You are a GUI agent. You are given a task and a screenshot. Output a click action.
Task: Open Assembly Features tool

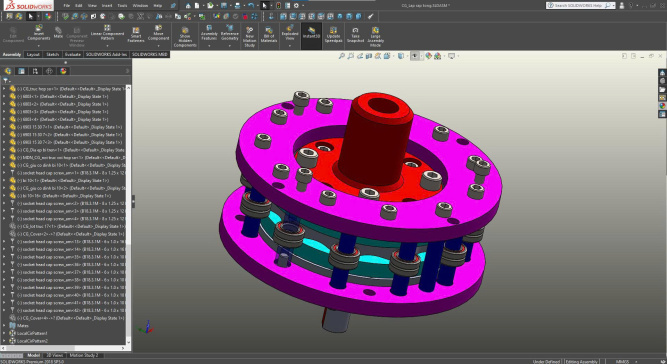[x=209, y=33]
